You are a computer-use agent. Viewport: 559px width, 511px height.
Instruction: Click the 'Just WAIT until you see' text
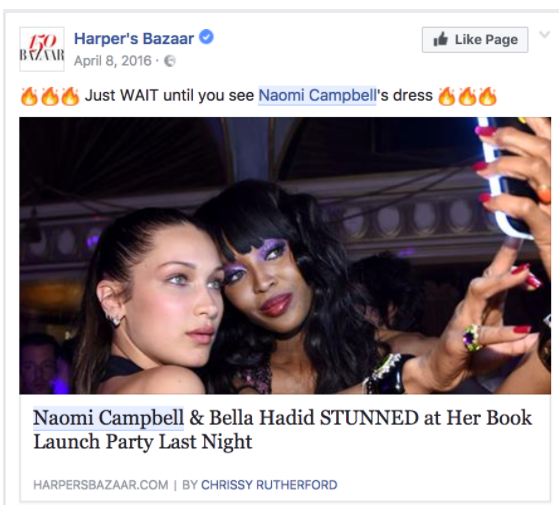point(169,96)
